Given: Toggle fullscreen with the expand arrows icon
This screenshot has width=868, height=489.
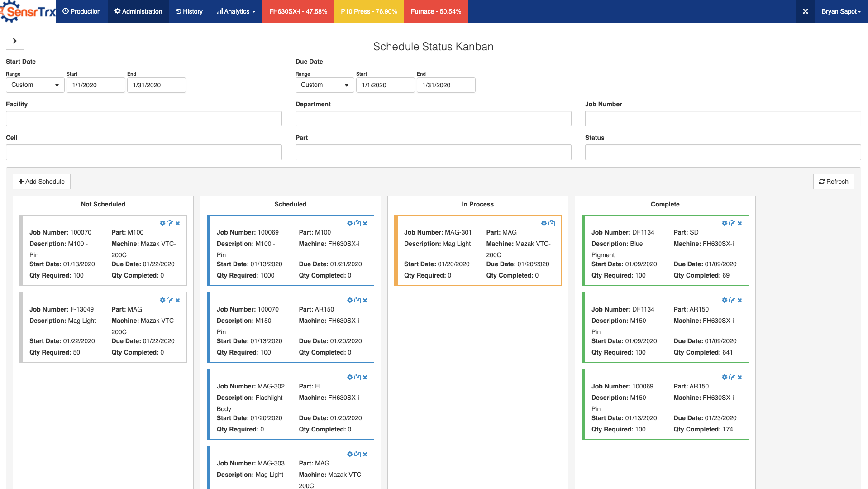Looking at the screenshot, I should click(806, 11).
